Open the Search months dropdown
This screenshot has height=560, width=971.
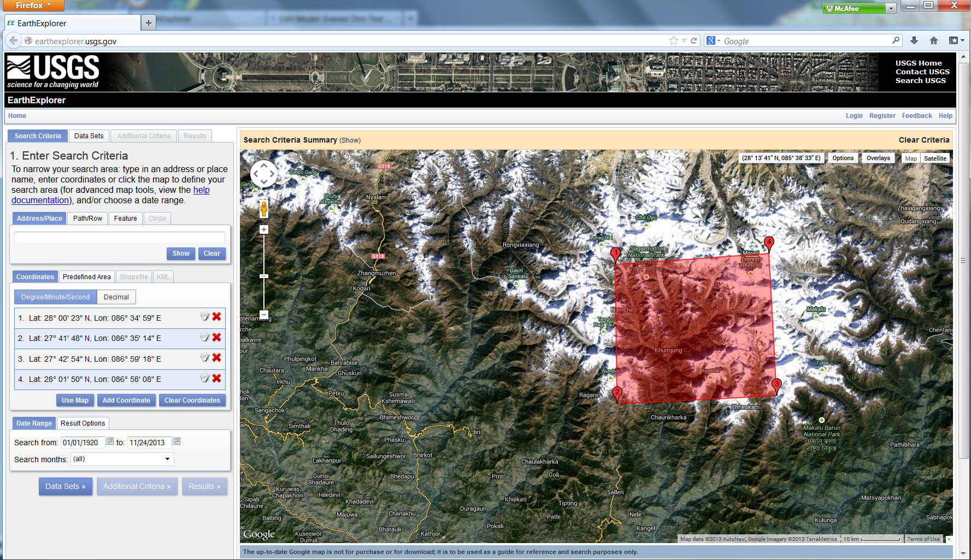(x=167, y=459)
